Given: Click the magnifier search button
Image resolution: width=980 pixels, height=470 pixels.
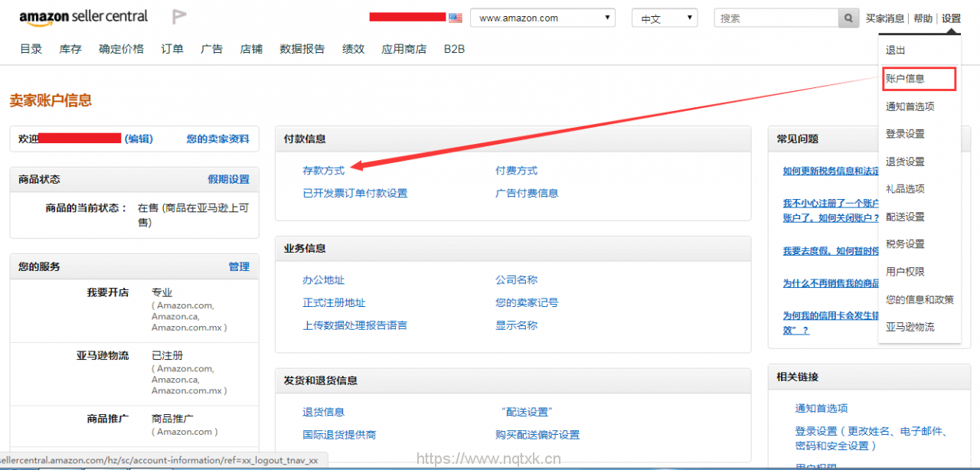Looking at the screenshot, I should [x=848, y=18].
